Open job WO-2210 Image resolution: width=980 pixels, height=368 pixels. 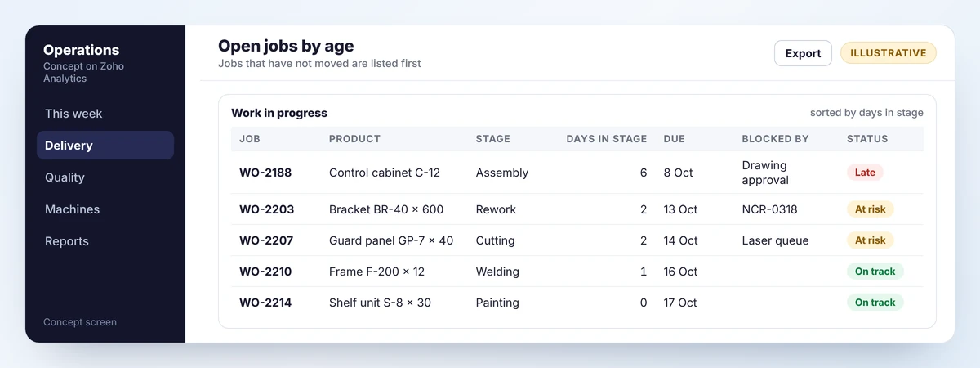pyautogui.click(x=265, y=272)
